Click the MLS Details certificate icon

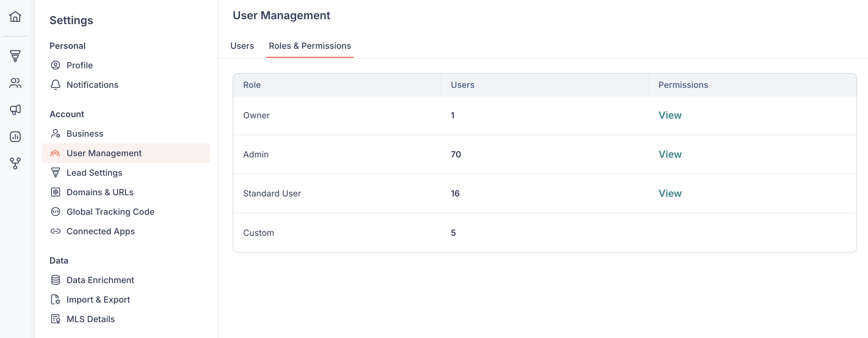[56, 319]
